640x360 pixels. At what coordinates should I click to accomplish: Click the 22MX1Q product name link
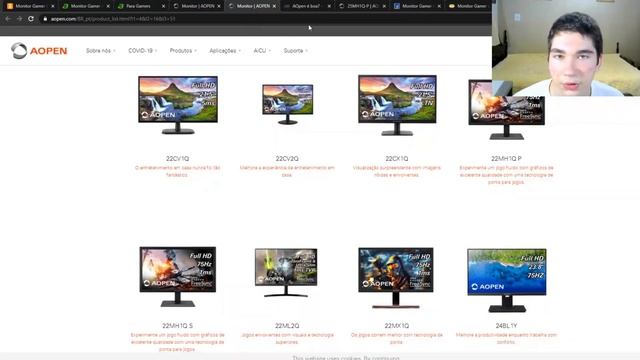point(397,326)
